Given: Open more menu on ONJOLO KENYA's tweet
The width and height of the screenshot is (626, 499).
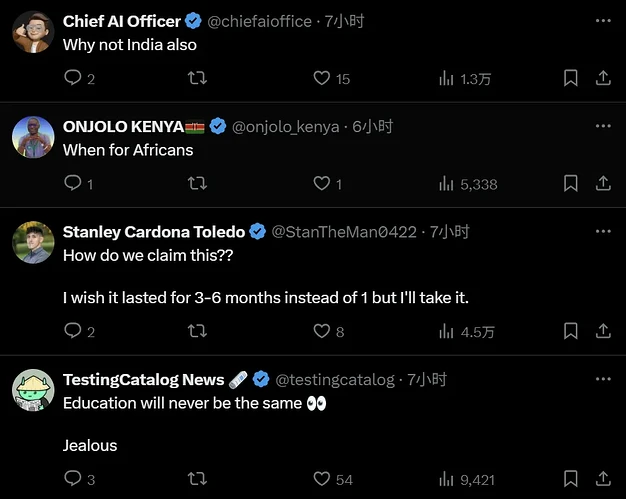Looking at the screenshot, I should pyautogui.click(x=603, y=126).
